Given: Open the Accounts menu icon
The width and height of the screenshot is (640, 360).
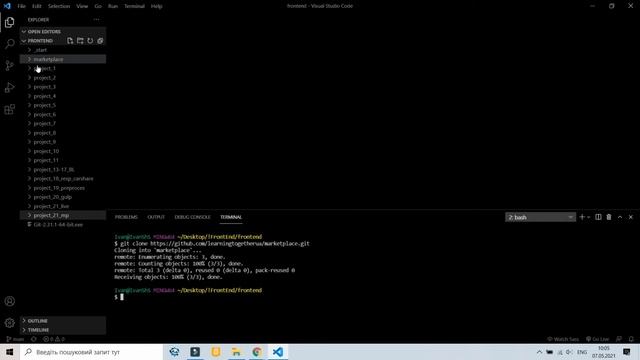Looking at the screenshot, I should [x=10, y=301].
